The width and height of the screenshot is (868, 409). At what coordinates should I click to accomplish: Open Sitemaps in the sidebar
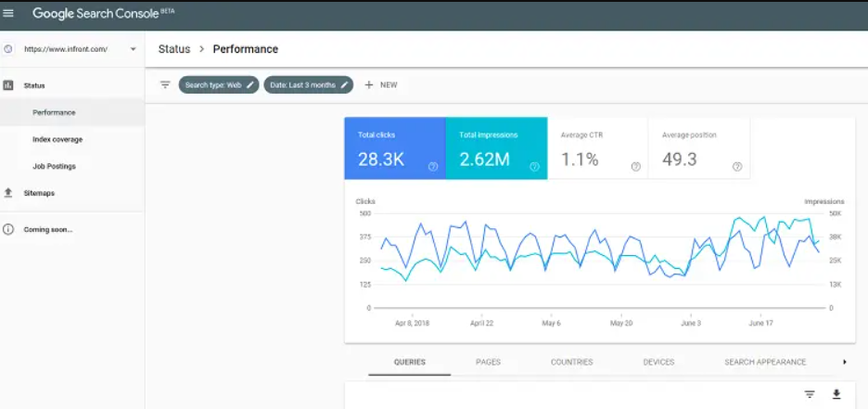[x=39, y=193]
